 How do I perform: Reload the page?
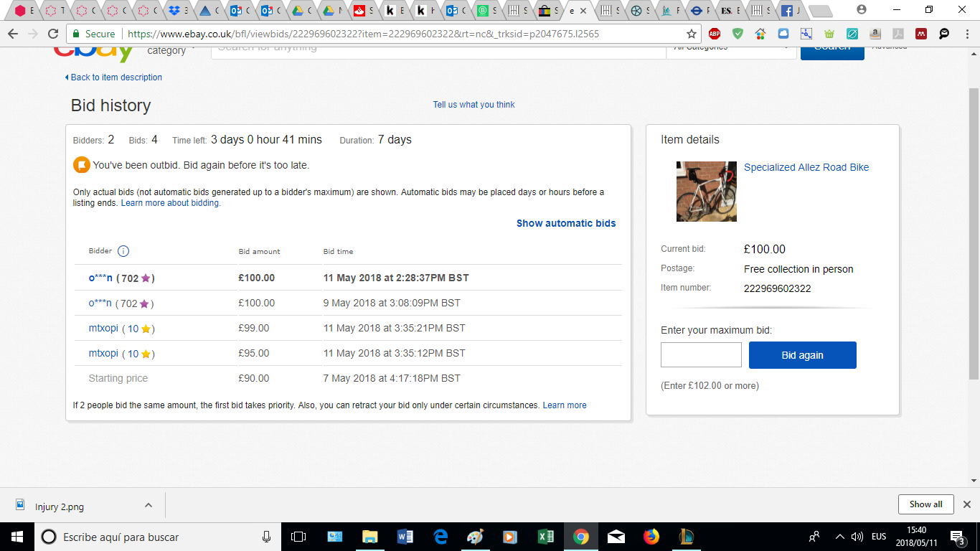[54, 34]
